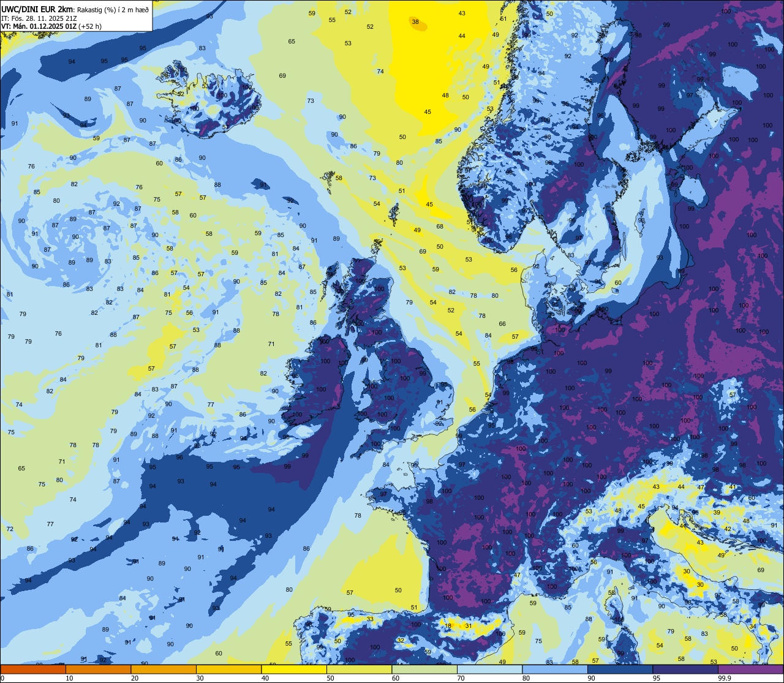Click the '18' humidity value over Spain
The height and width of the screenshot is (683, 784).
tap(448, 626)
